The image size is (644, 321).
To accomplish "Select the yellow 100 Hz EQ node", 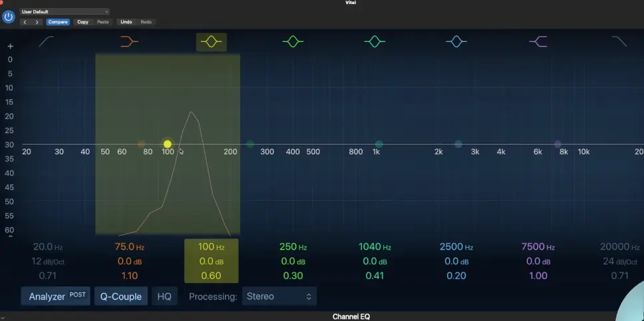I will pos(167,145).
